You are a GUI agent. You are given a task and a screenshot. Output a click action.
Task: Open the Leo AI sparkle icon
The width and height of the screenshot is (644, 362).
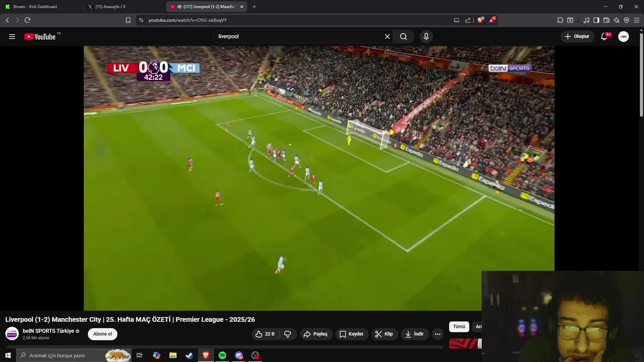(x=616, y=20)
